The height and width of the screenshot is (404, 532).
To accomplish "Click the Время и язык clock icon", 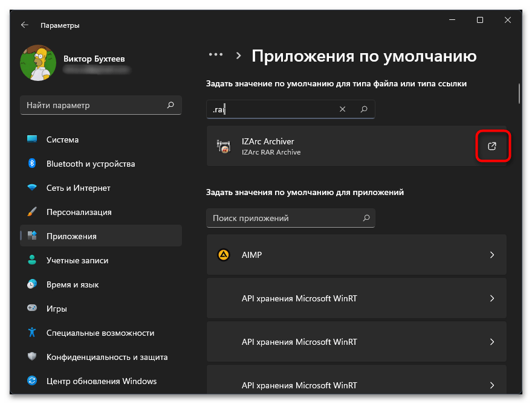I will coord(32,284).
